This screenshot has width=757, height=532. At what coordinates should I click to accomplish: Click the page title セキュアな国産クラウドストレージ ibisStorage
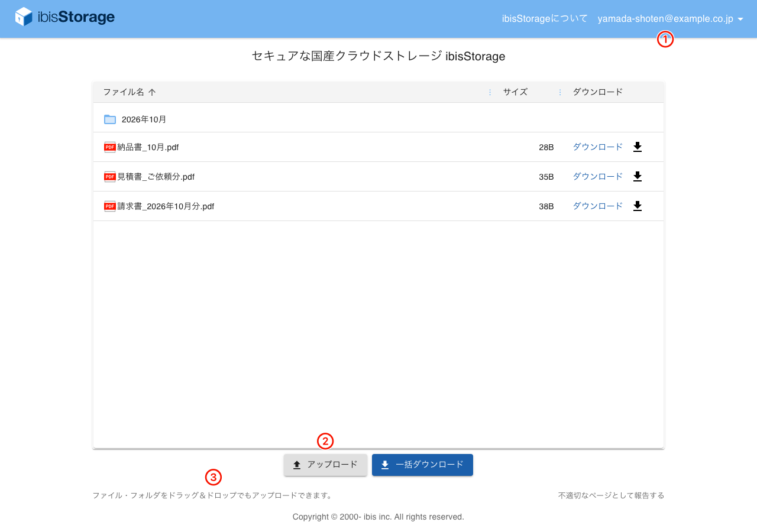tap(378, 56)
